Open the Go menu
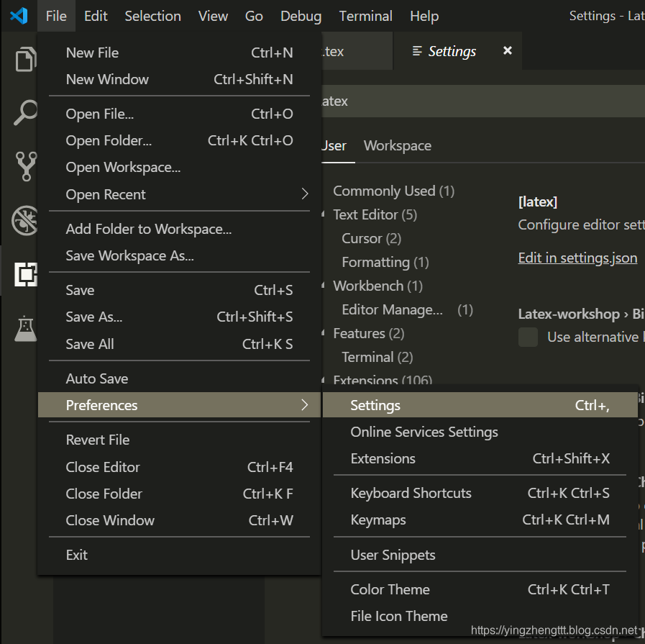 point(254,16)
